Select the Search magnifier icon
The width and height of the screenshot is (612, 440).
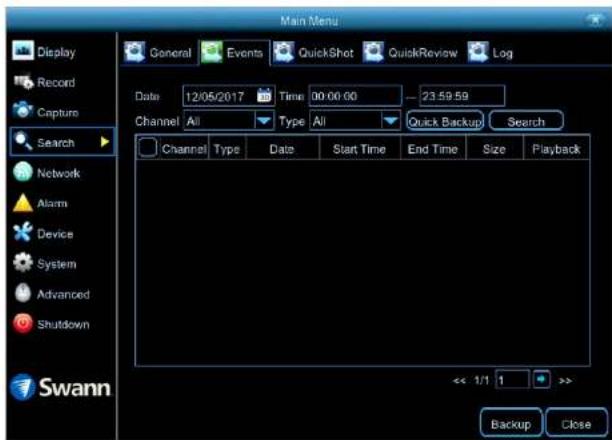coord(23,141)
